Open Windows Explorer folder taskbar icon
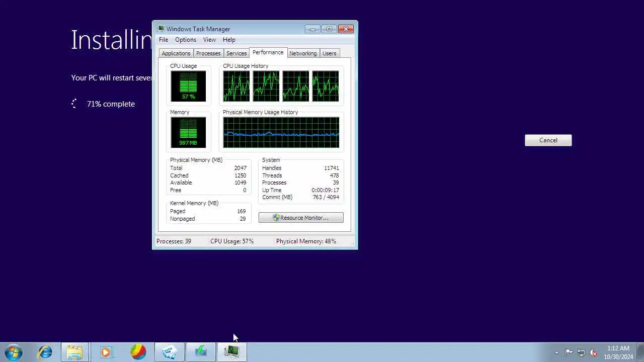 click(x=75, y=352)
